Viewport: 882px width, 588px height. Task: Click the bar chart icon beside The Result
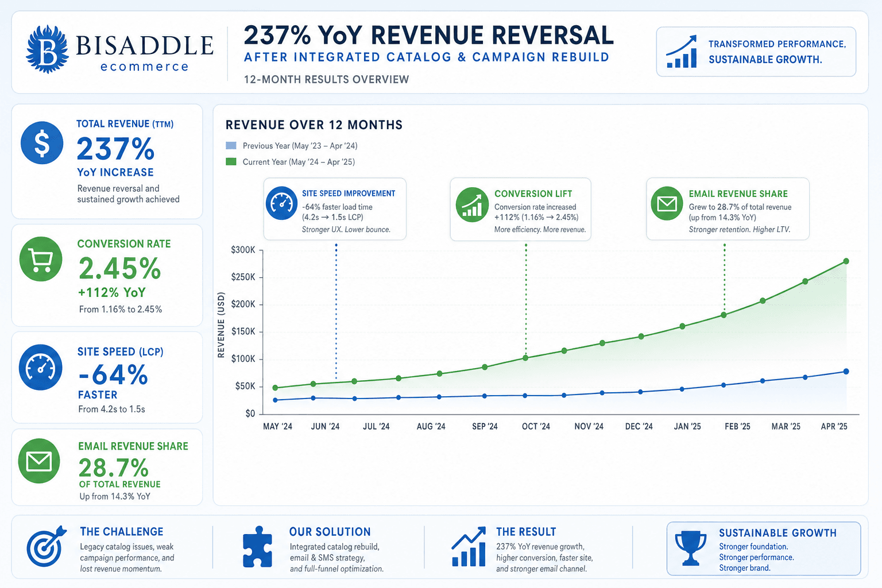pyautogui.click(x=469, y=548)
